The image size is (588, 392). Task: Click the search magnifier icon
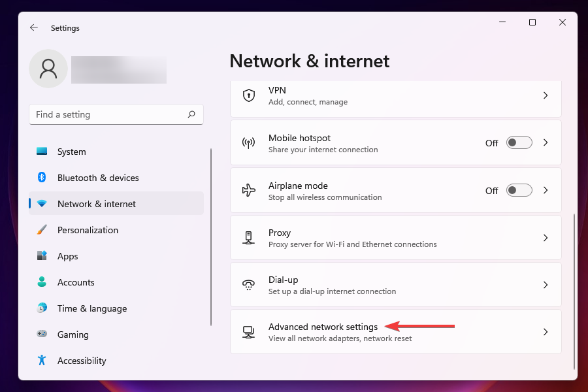click(191, 114)
